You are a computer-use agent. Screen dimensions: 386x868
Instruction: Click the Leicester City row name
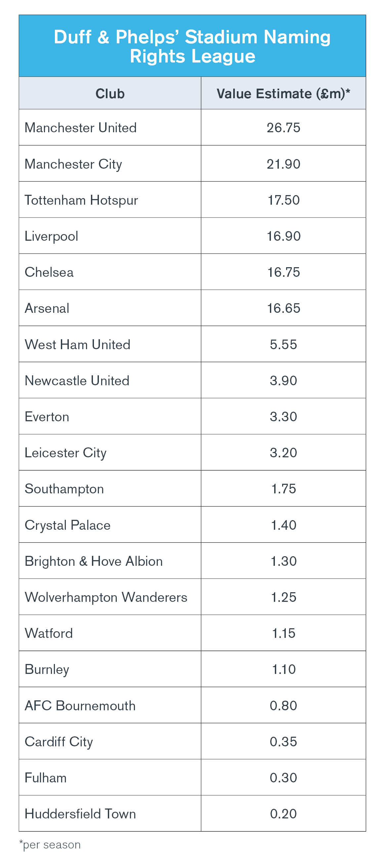coord(65,453)
